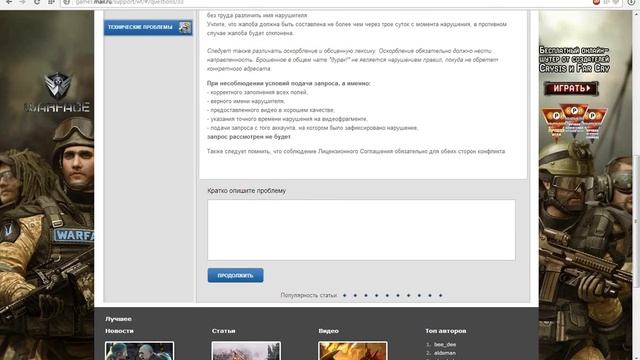Open the 'Технические проблемы' sidebar section

[x=148, y=27]
